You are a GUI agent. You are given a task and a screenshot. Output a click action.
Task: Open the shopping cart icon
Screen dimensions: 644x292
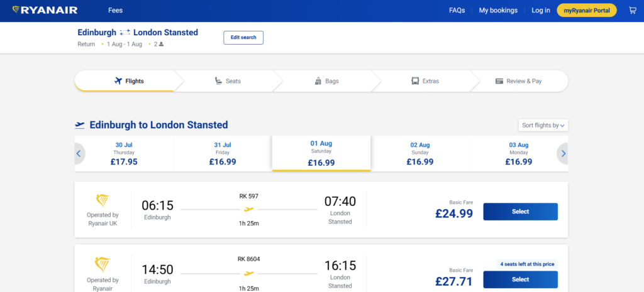(633, 10)
